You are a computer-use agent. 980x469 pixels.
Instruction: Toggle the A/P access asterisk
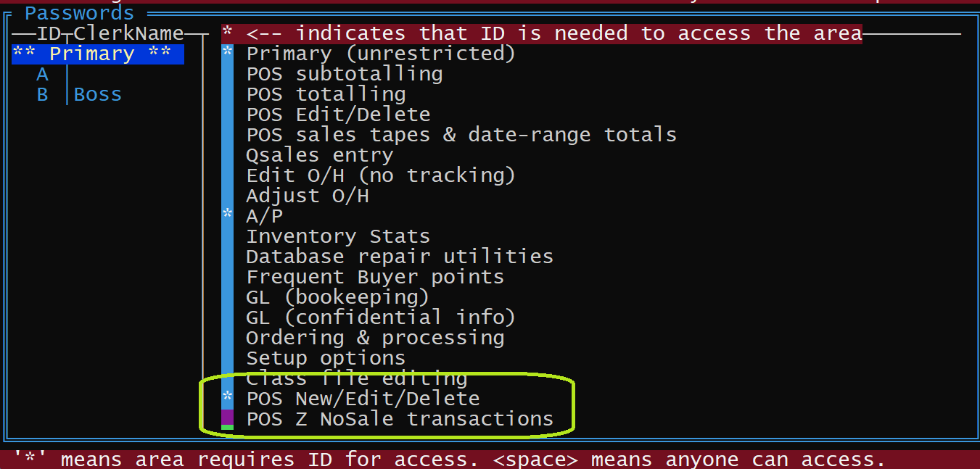pos(228,214)
